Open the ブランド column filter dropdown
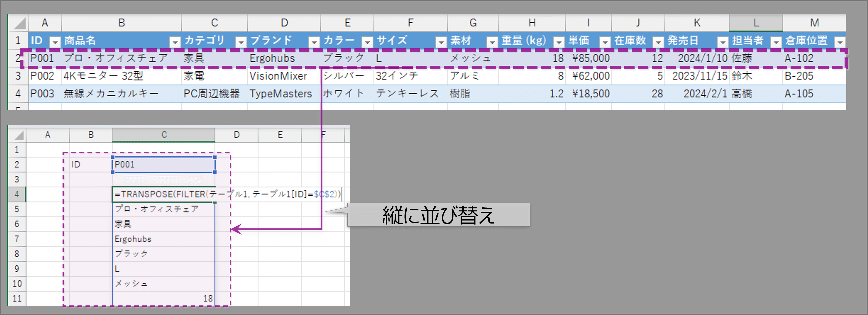This screenshot has height=315, width=868. pyautogui.click(x=314, y=42)
